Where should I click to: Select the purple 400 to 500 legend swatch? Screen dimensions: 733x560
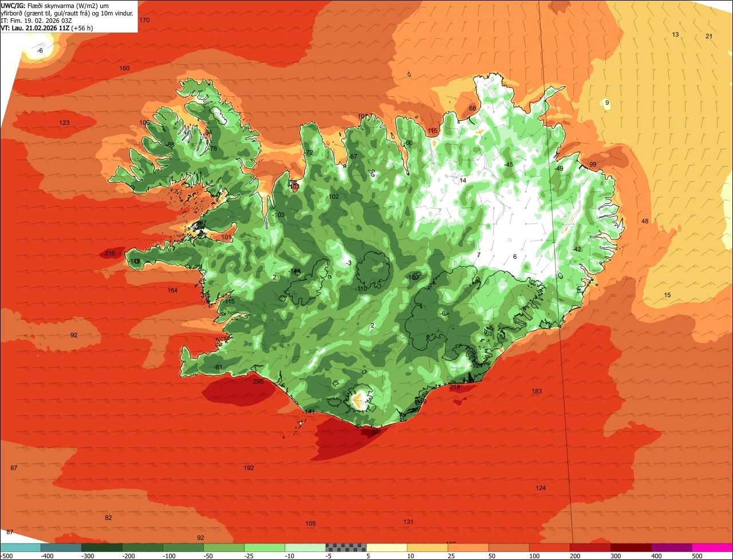click(x=672, y=547)
